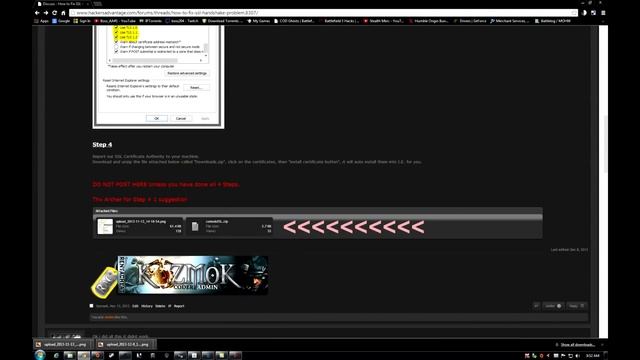Click the volume icon in system tray
This screenshot has height=360, width=640.
click(578, 356)
